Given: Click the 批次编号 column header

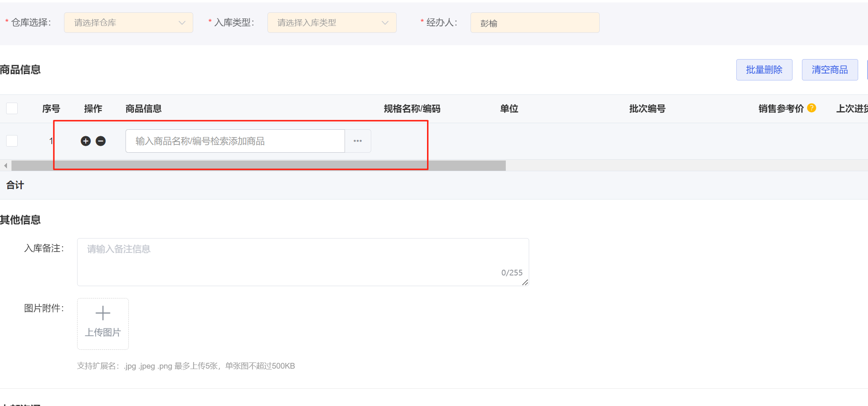Looking at the screenshot, I should [x=647, y=109].
